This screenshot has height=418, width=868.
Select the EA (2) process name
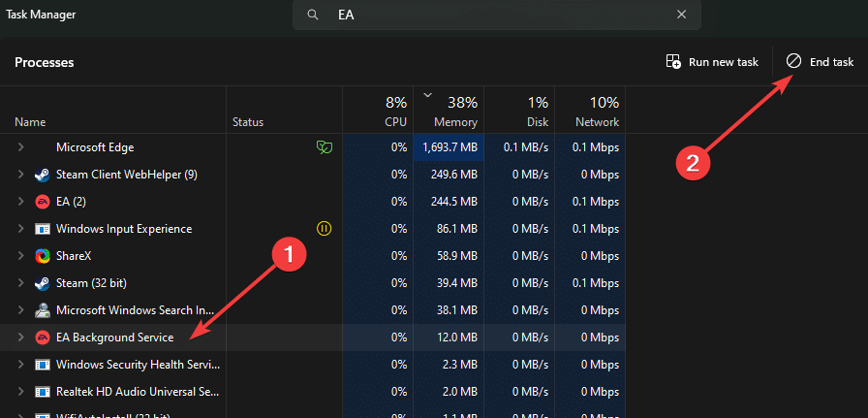[x=71, y=202]
